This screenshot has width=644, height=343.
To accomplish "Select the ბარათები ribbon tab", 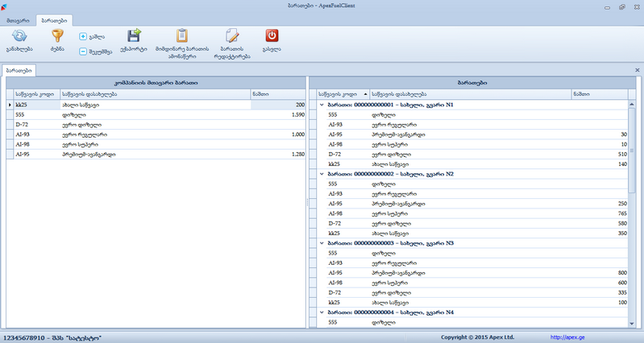I will coord(54,20).
